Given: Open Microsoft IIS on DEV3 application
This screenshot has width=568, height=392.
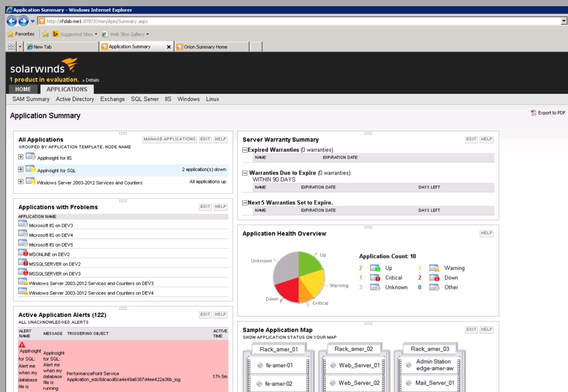Looking at the screenshot, I should pyautogui.click(x=51, y=226).
